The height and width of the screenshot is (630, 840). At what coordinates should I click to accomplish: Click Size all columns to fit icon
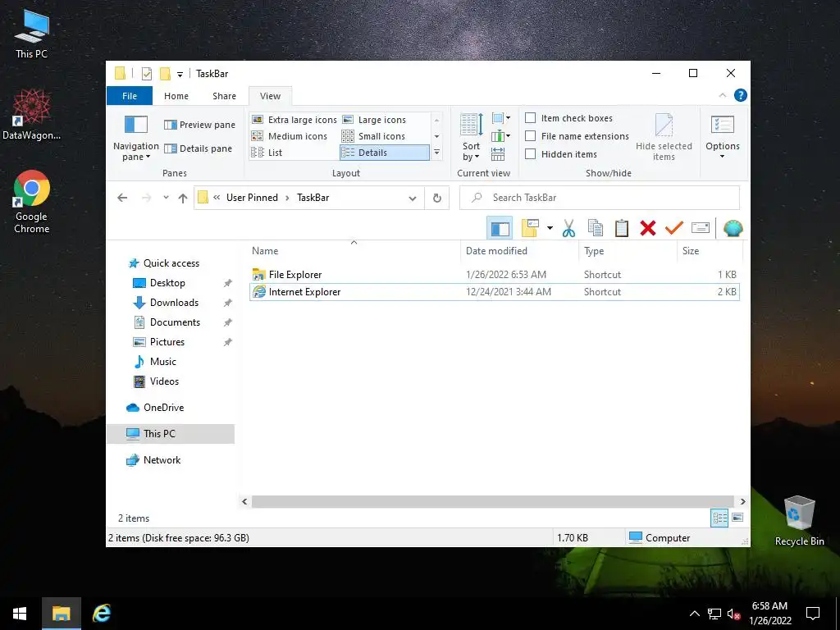498,154
